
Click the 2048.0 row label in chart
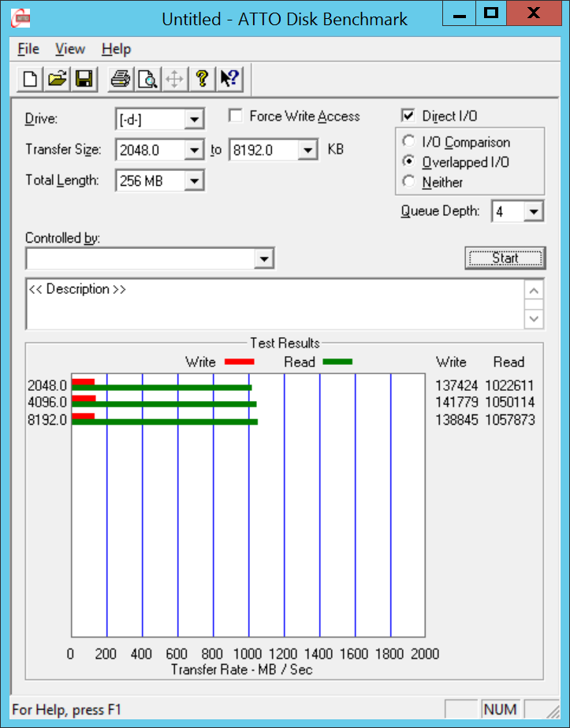(x=47, y=385)
